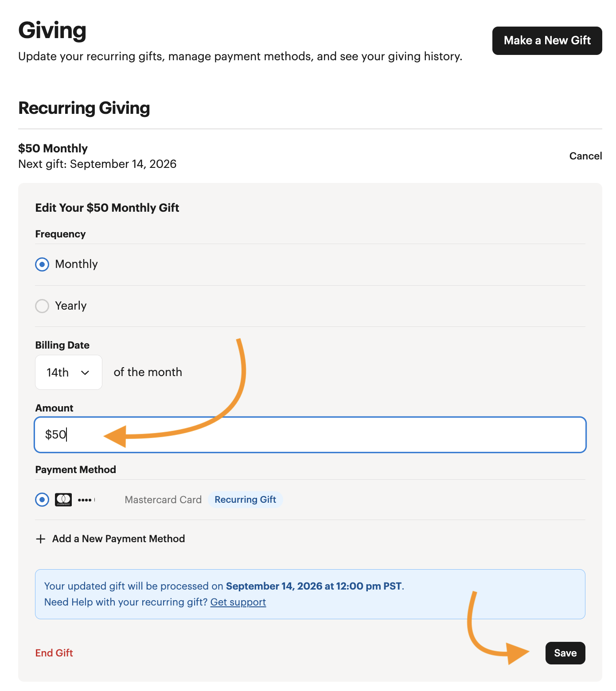Click the Recurring Gift badge
The image size is (616, 691).
[246, 500]
